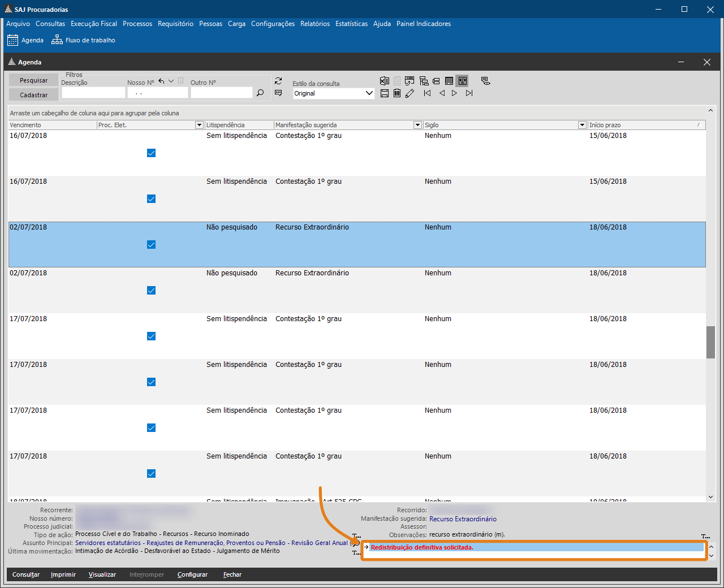Click the tree hierarchy icon in the top icon row
Viewport: 724px width, 588px height.
pos(424,81)
